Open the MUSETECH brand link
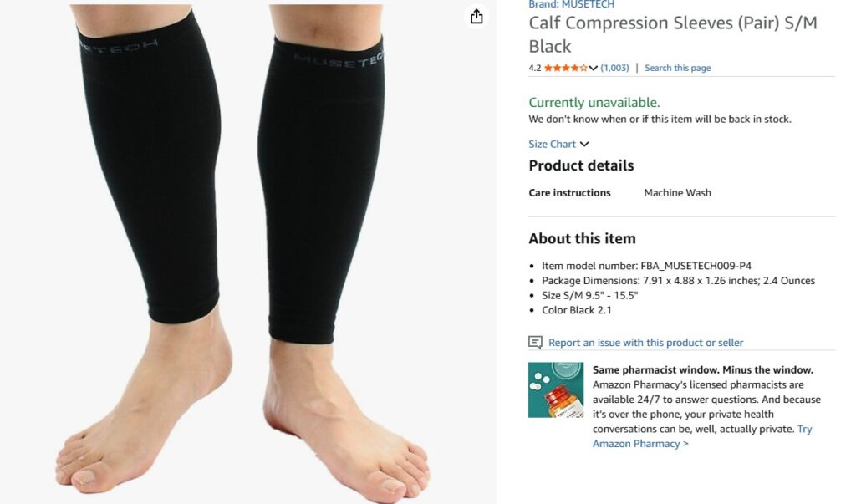The width and height of the screenshot is (856, 504). coord(571,4)
